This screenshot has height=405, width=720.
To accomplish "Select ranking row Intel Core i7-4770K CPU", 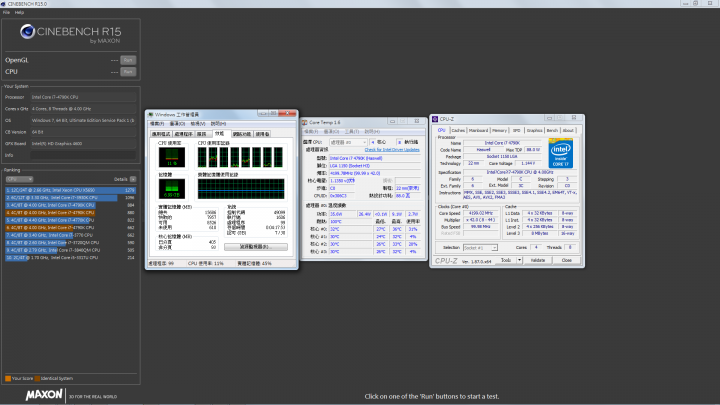I will 71,220.
